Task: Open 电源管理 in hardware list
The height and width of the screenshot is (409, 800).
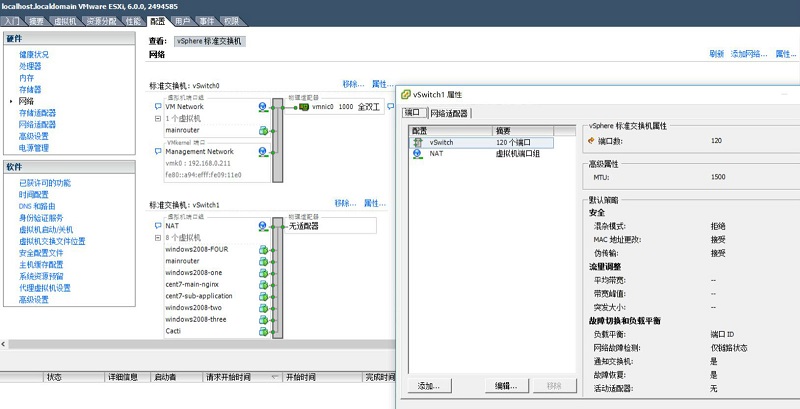Action: (34, 148)
